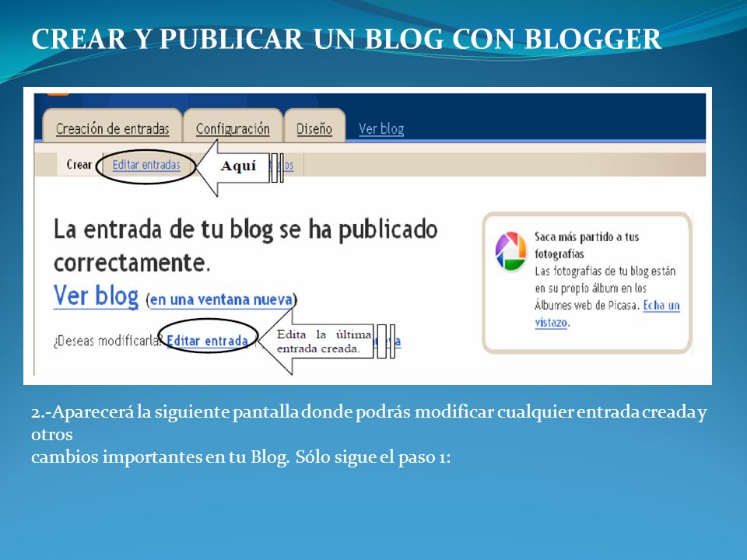
Task: Click the caption starting '2.-Aparecerá la siguiente pantalla'
Action: (x=369, y=422)
